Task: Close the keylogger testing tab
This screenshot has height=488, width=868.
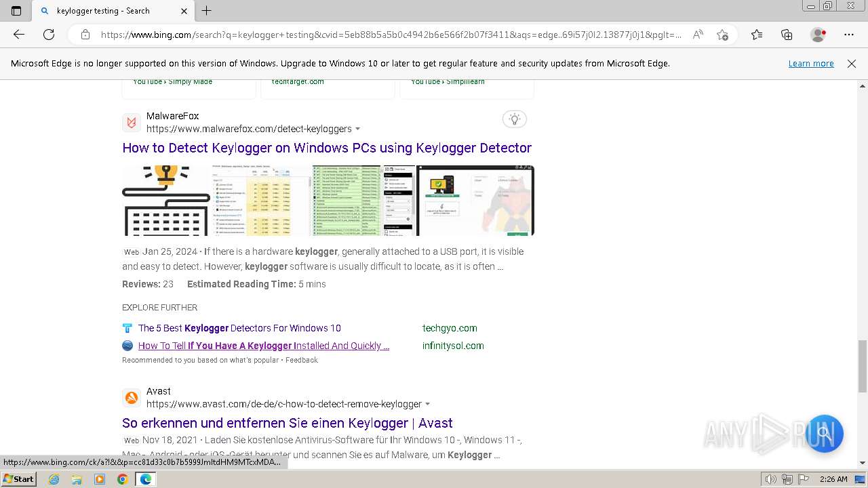Action: 184,11
